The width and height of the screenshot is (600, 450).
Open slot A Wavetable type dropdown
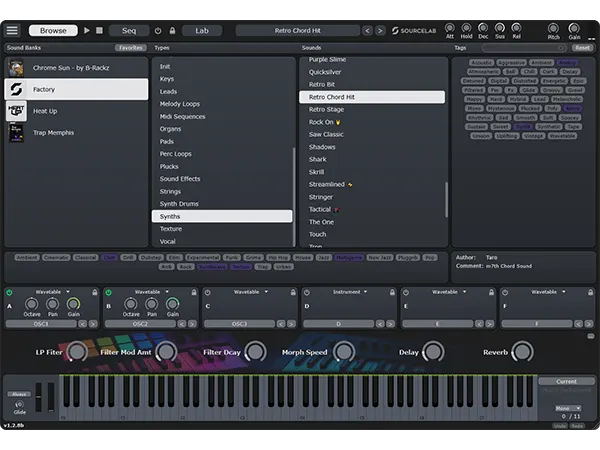coord(52,292)
